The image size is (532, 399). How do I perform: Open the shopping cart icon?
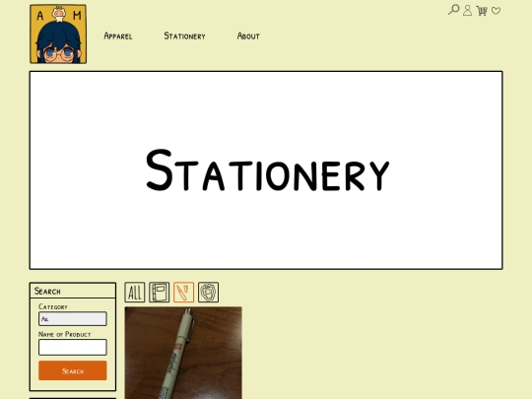[x=482, y=11]
